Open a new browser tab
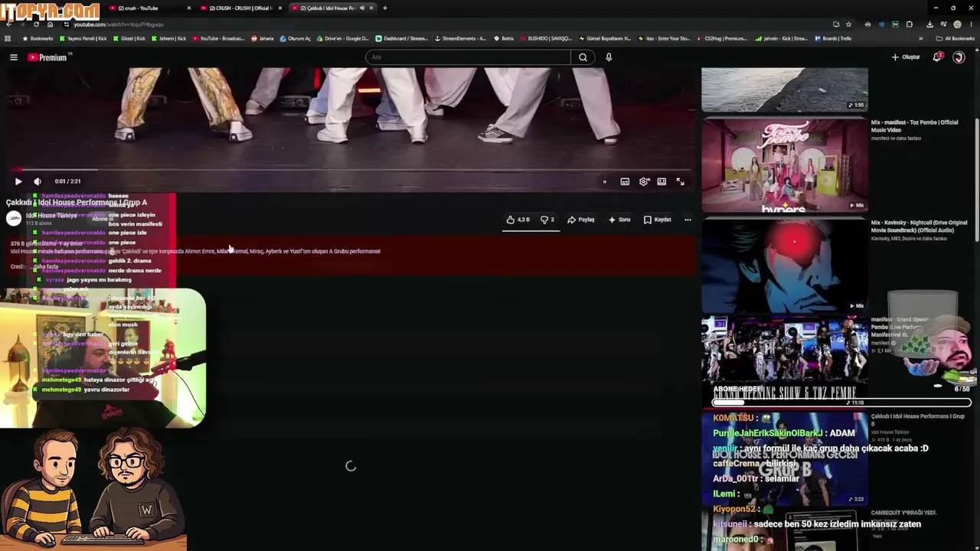Screen dimensions: 980x551 pos(385,8)
